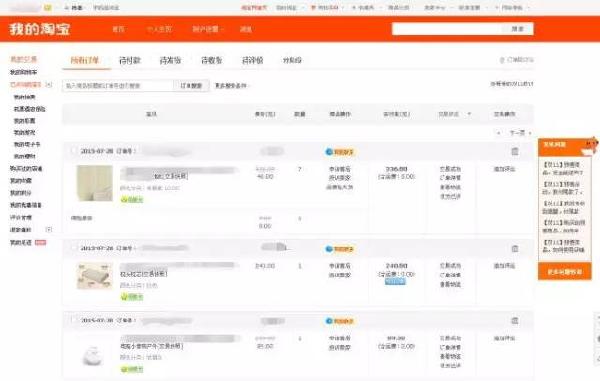Focus the header search box
The width and height of the screenshot is (600, 381).
(x=447, y=29)
